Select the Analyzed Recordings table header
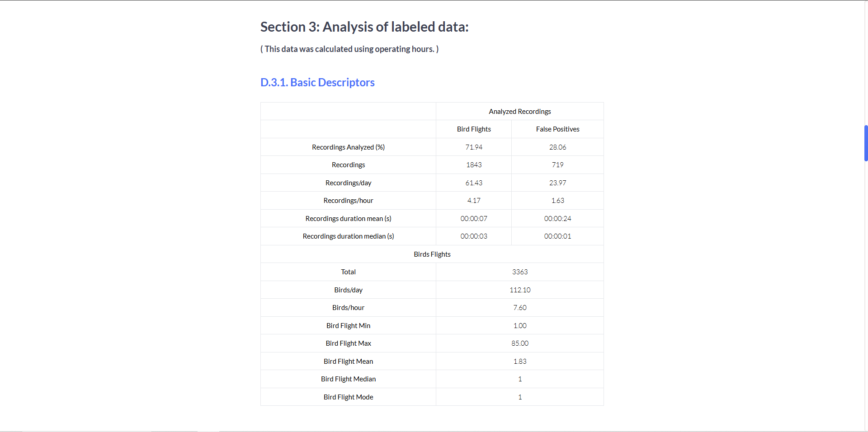The width and height of the screenshot is (868, 432). [519, 112]
